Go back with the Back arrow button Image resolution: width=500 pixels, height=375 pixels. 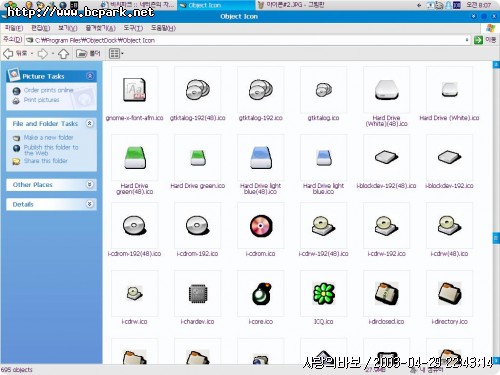point(15,53)
